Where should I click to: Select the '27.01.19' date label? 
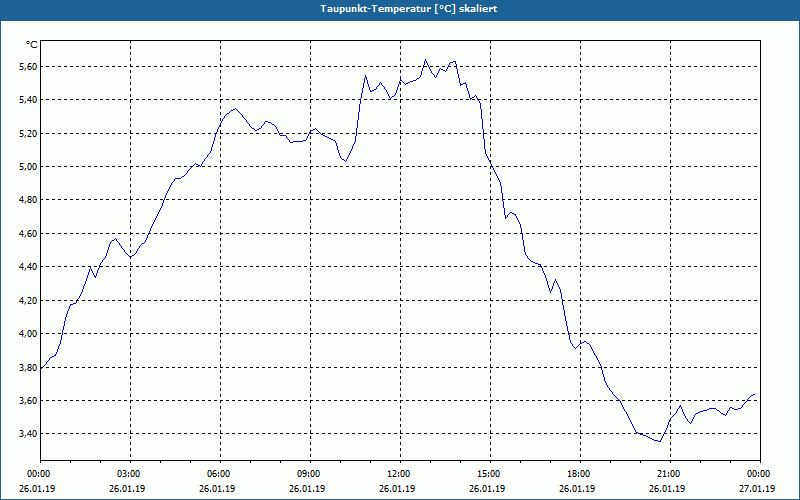point(757,488)
